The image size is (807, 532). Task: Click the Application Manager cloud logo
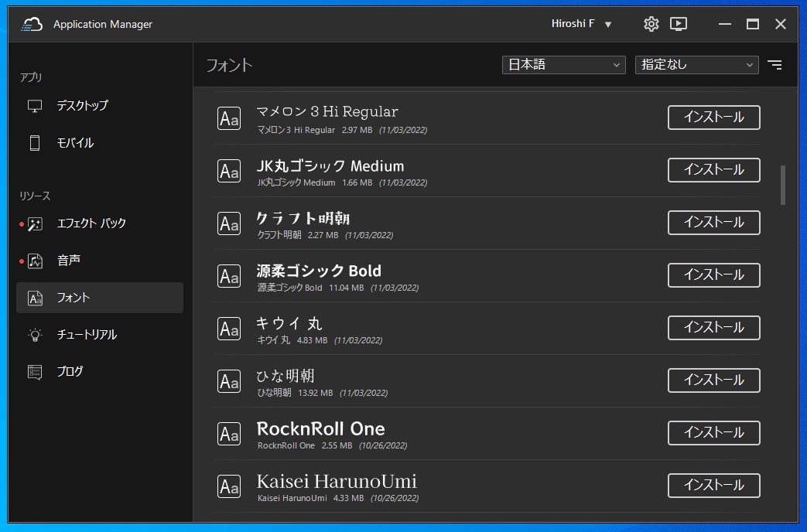click(32, 24)
